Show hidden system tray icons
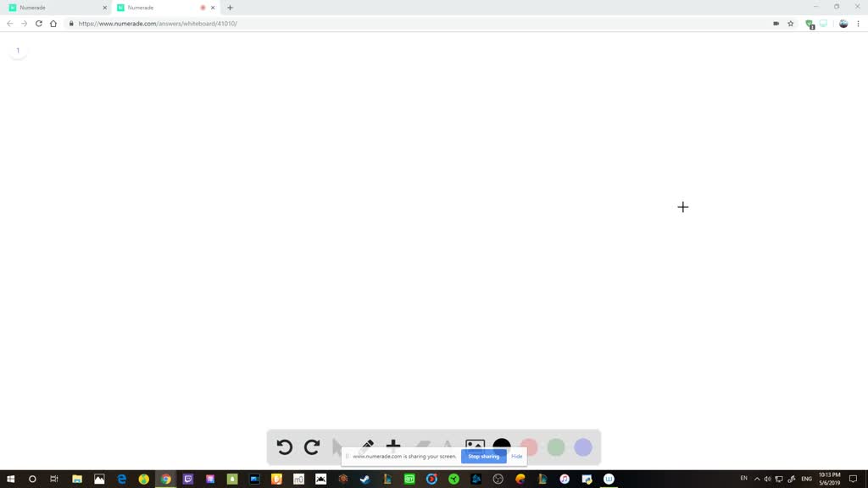868x488 pixels. [757, 480]
